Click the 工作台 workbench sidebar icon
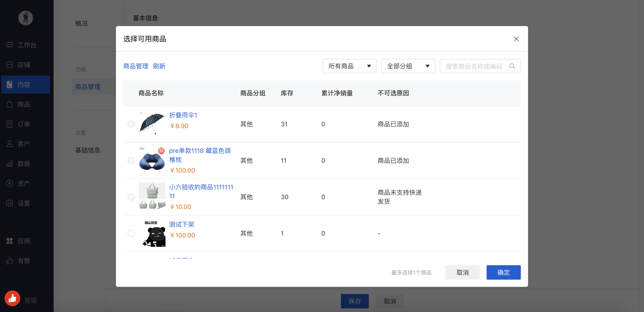 9,45
